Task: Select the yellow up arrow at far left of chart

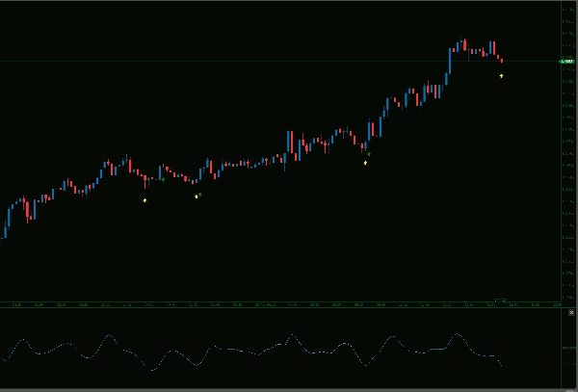Action: tap(144, 200)
